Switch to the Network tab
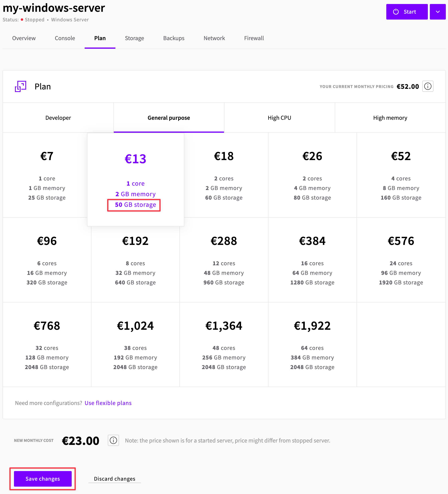 pos(214,38)
